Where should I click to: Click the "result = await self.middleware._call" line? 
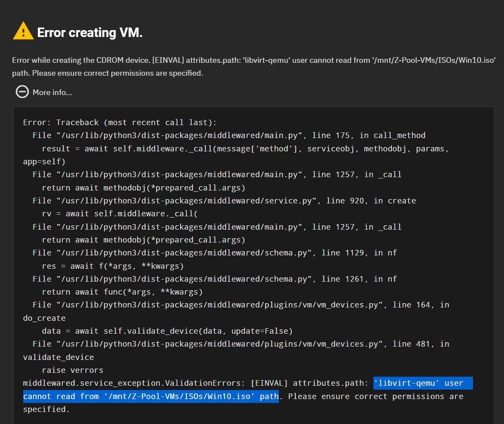245,149
